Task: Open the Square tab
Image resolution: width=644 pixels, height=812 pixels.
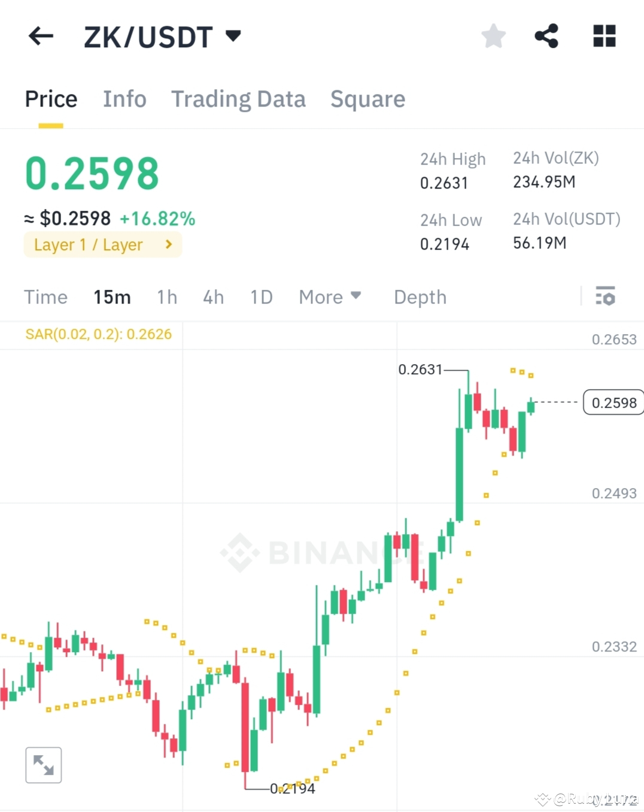Action: click(367, 99)
